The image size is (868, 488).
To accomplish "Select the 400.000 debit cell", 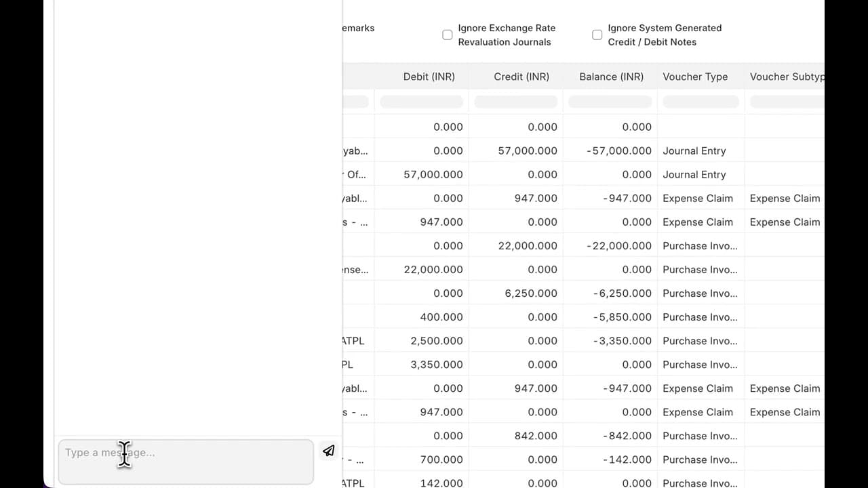I will coord(441,317).
